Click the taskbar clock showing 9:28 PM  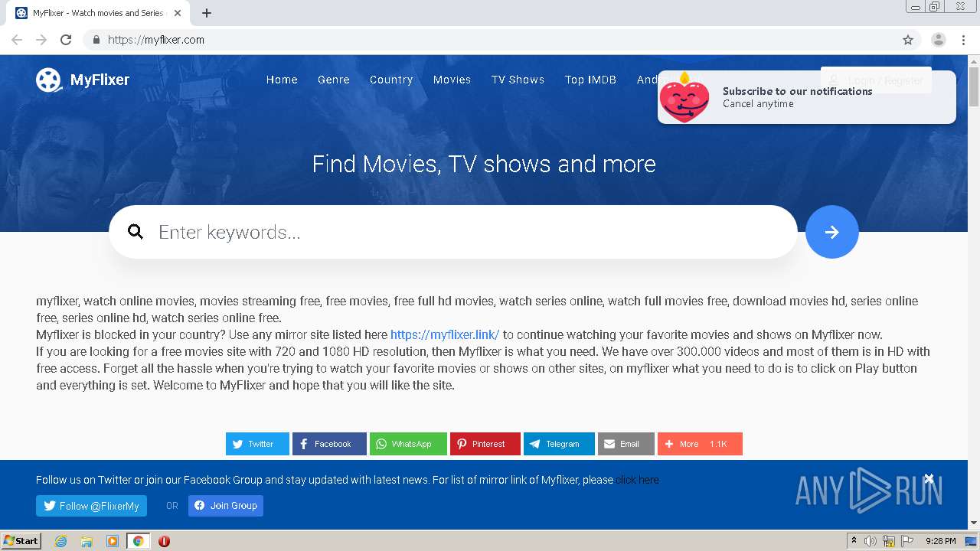tap(940, 541)
